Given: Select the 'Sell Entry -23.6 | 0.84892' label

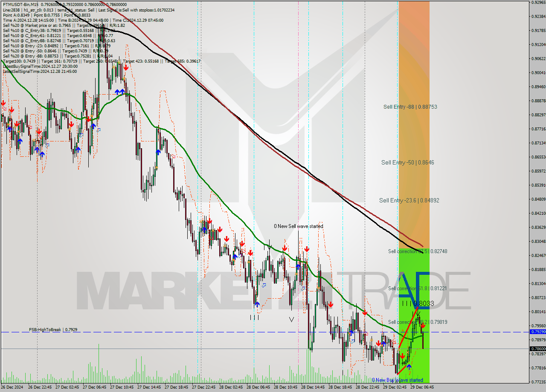Looking at the screenshot, I should (409, 200).
